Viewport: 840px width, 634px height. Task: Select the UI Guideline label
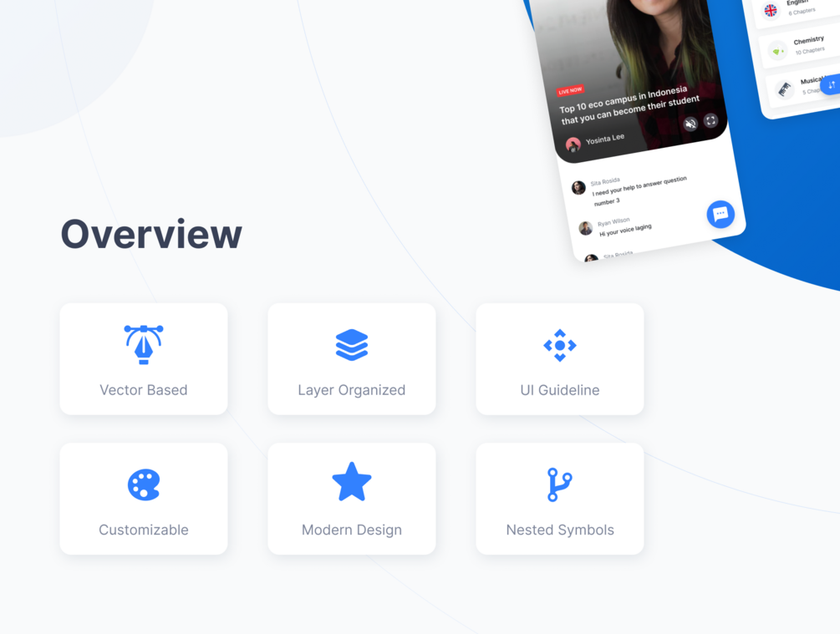(x=560, y=390)
